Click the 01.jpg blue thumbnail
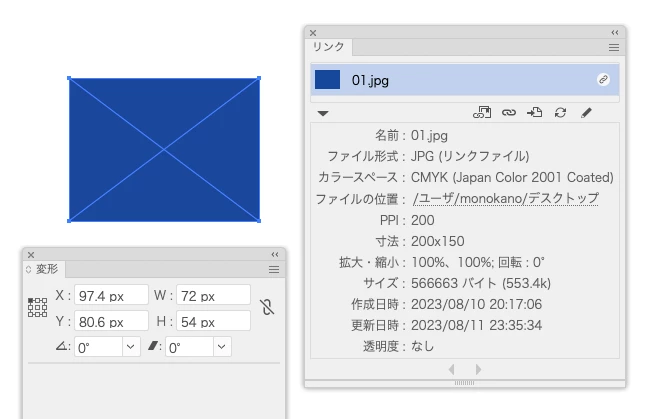The width and height of the screenshot is (654, 419). pyautogui.click(x=327, y=80)
